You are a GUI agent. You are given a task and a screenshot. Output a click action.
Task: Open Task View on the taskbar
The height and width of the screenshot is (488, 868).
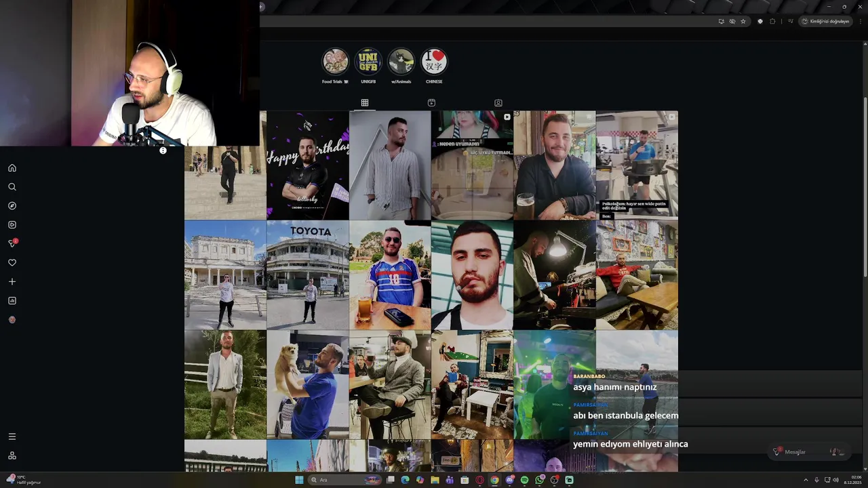pos(391,480)
